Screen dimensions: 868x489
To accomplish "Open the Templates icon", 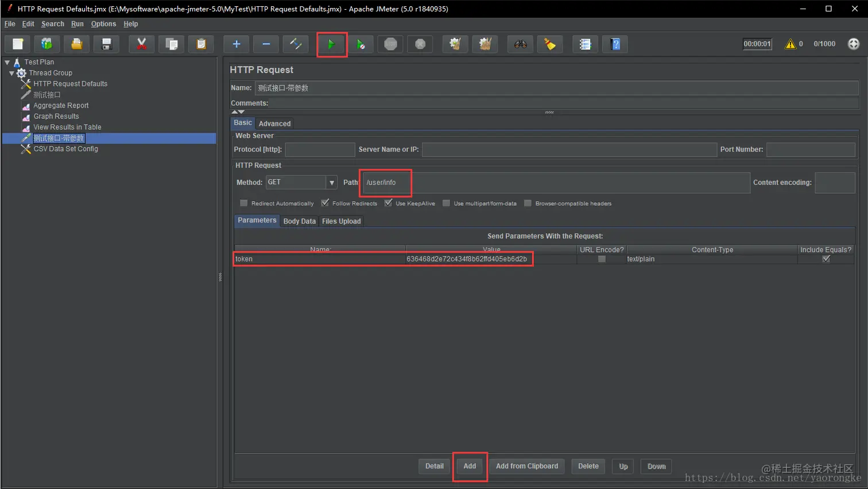I will point(47,44).
